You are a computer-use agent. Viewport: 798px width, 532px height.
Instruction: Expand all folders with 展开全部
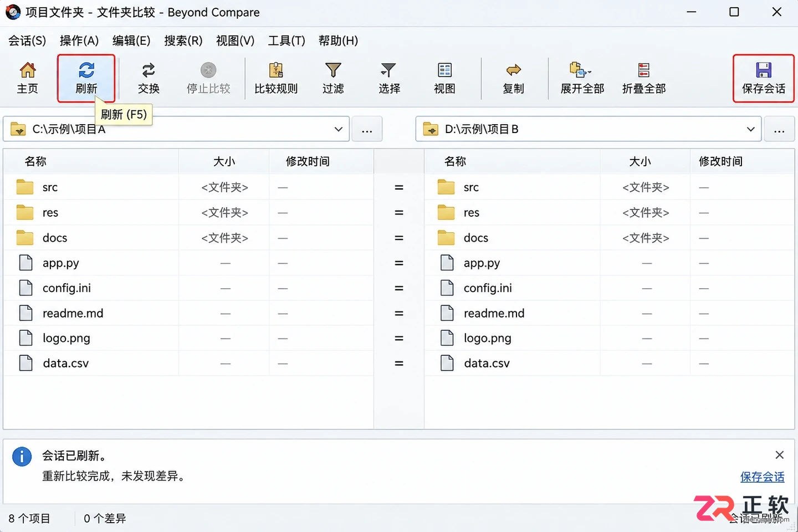(582, 78)
